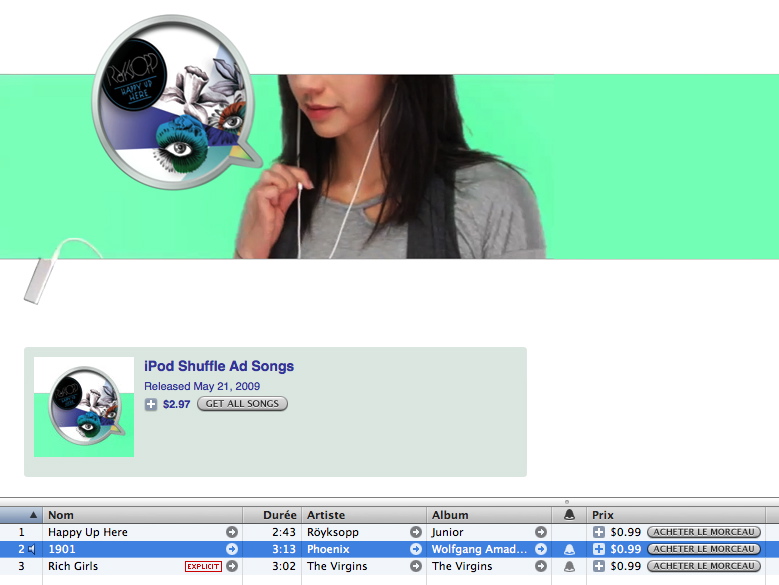779x585 pixels.
Task: Buy 1901 with ACHETER LE MORCEAU
Action: pyautogui.click(x=704, y=549)
